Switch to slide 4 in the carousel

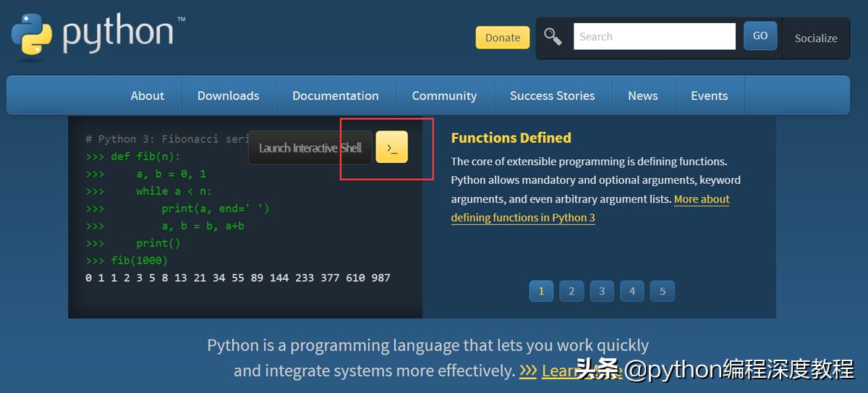(632, 291)
